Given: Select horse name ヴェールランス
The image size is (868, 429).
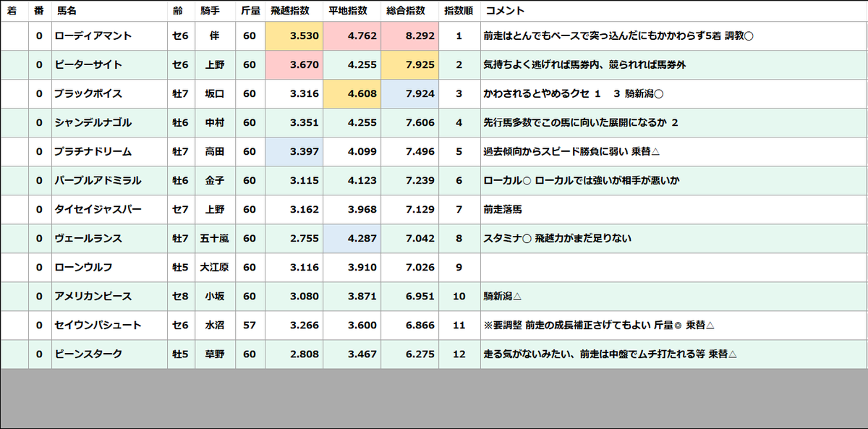Looking at the screenshot, I should 88,239.
